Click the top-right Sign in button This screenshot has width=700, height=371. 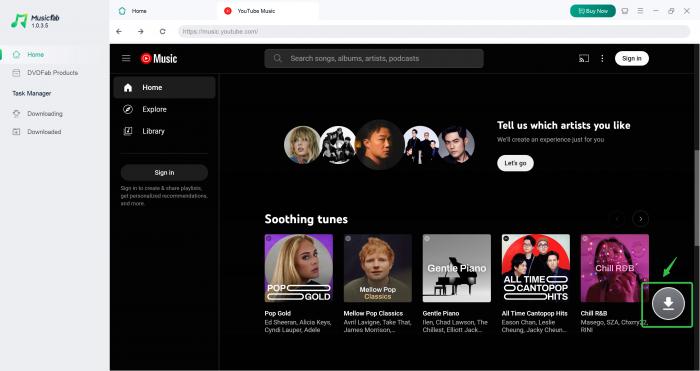tap(632, 58)
